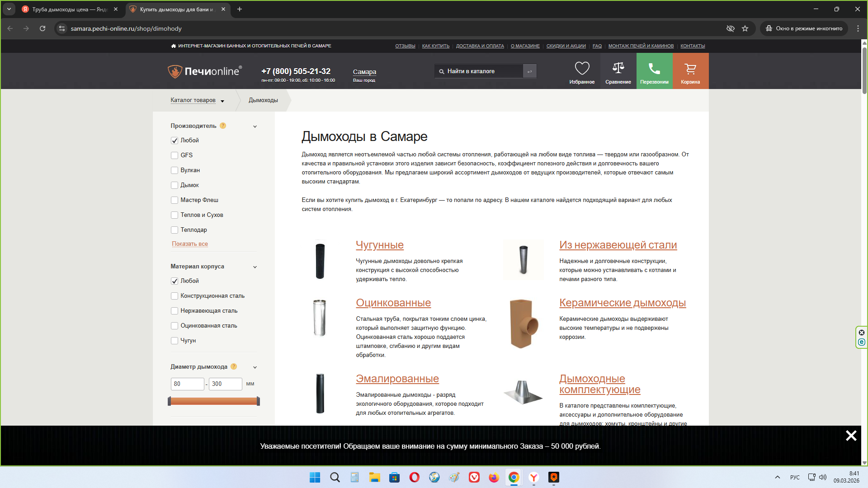Click the Диаметр дымохода help icon
The height and width of the screenshot is (488, 868).
234,367
